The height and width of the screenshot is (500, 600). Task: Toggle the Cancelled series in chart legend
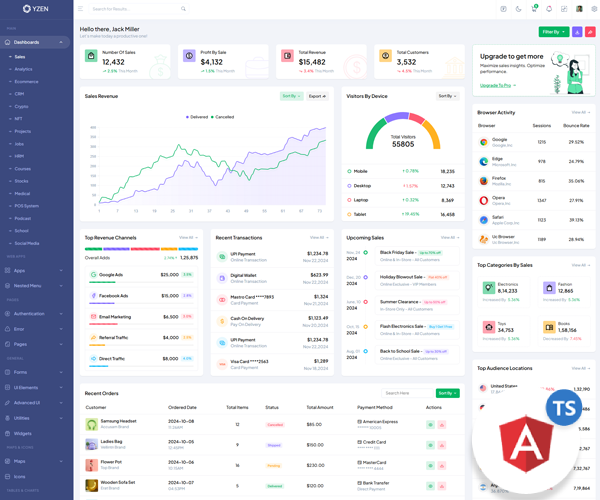coord(224,117)
